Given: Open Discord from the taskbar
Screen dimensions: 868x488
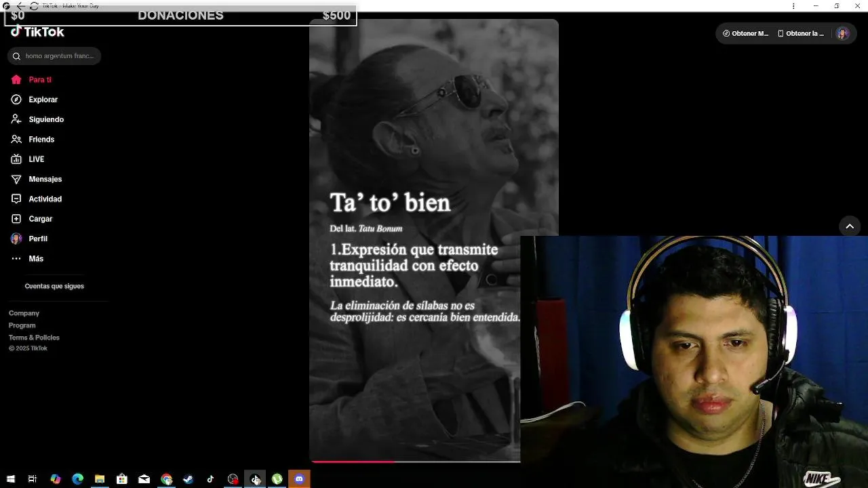Looking at the screenshot, I should [299, 479].
